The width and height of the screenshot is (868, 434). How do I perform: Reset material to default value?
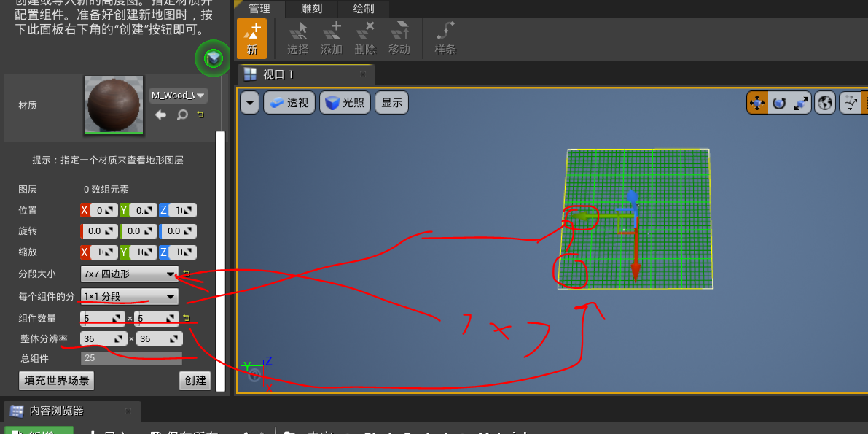[x=200, y=115]
